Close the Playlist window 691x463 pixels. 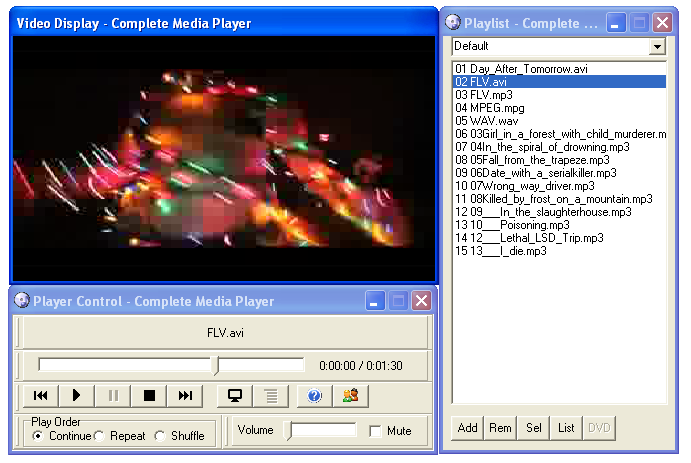pyautogui.click(x=662, y=22)
